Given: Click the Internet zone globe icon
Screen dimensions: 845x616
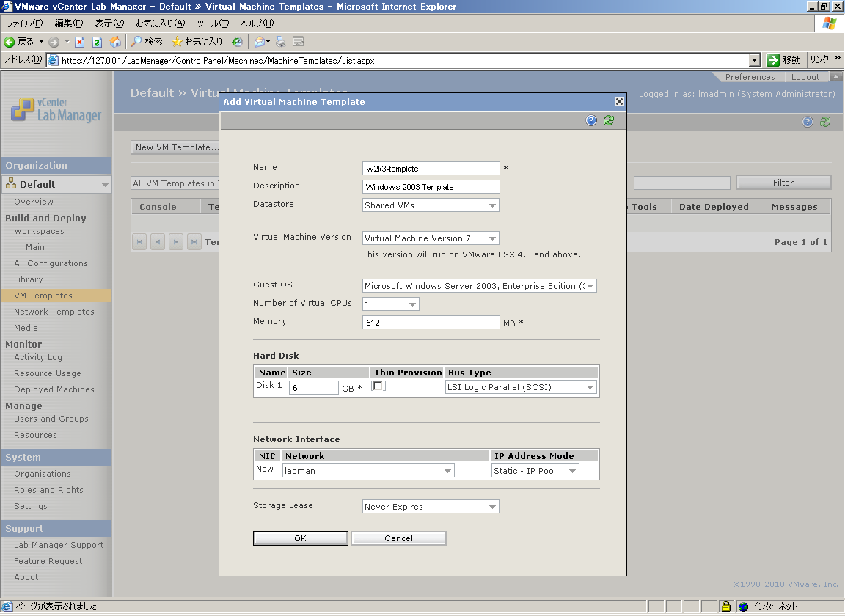Looking at the screenshot, I should pyautogui.click(x=744, y=606).
